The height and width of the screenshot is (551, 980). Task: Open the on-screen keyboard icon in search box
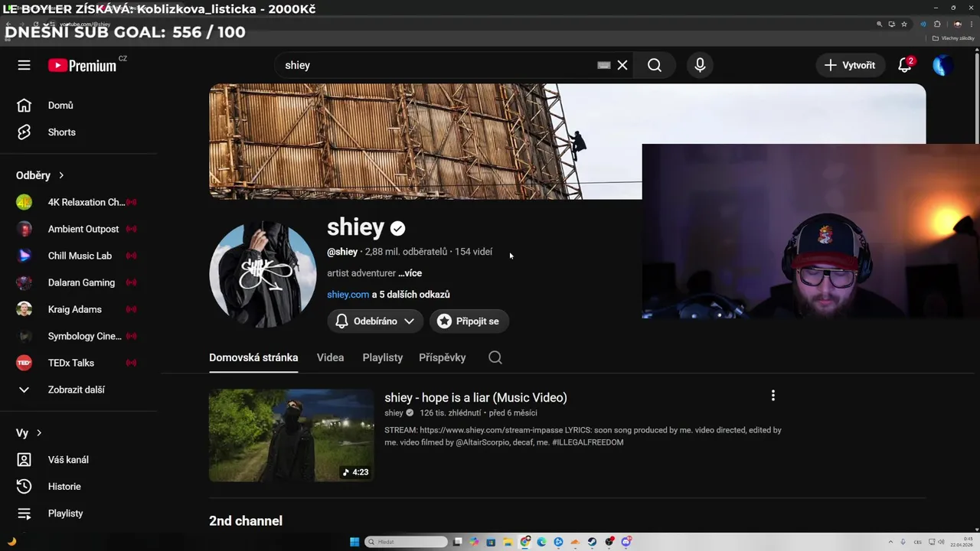[x=604, y=65]
